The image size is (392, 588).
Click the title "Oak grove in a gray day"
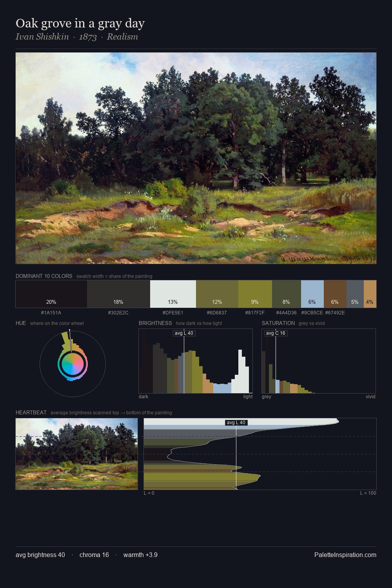tap(80, 24)
